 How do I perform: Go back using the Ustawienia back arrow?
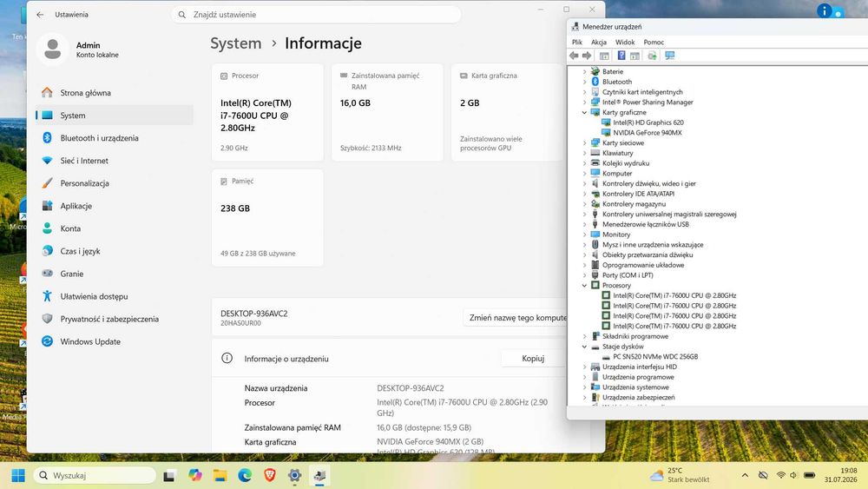(40, 15)
